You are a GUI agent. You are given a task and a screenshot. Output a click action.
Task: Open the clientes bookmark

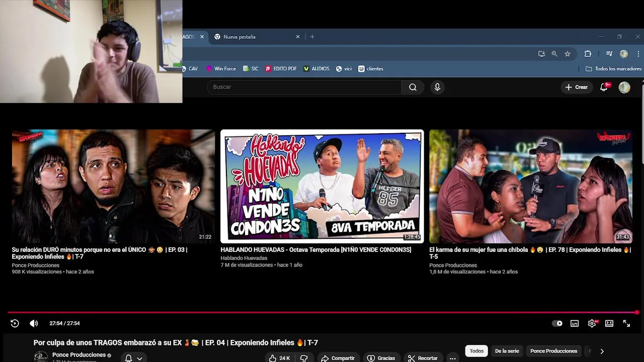tap(371, 69)
